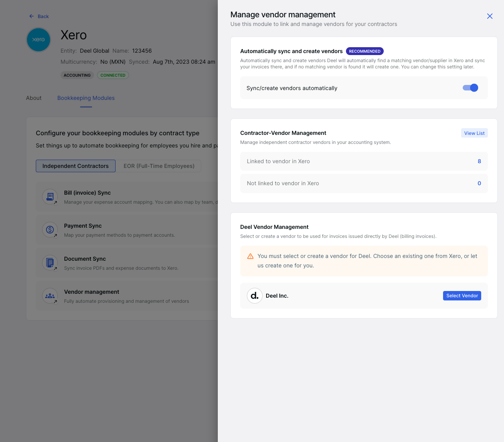Select the Independent Contractors tab
Viewport: 504px width, 442px height.
tap(75, 166)
